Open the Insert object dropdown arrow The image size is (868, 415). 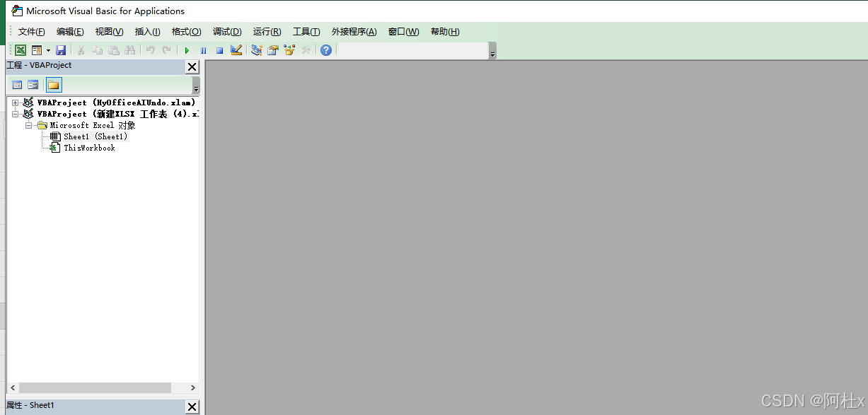coord(48,50)
